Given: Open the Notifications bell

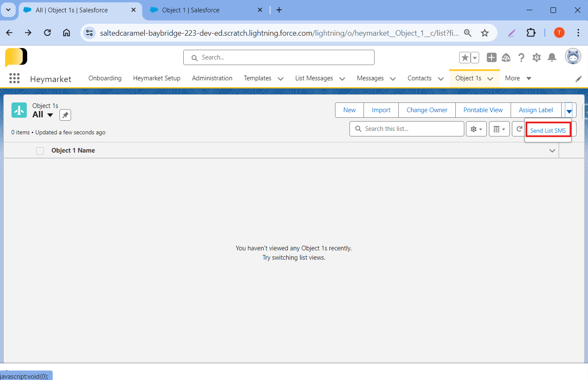Looking at the screenshot, I should (x=552, y=57).
